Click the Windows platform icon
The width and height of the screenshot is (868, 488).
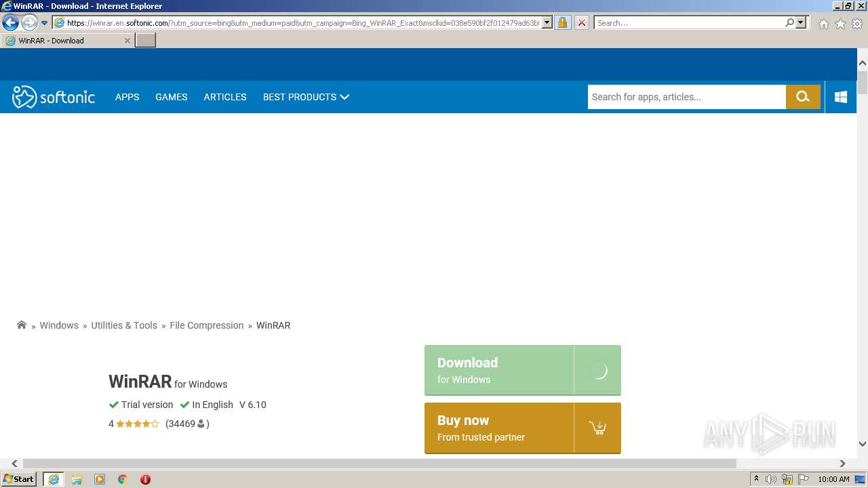coord(841,97)
